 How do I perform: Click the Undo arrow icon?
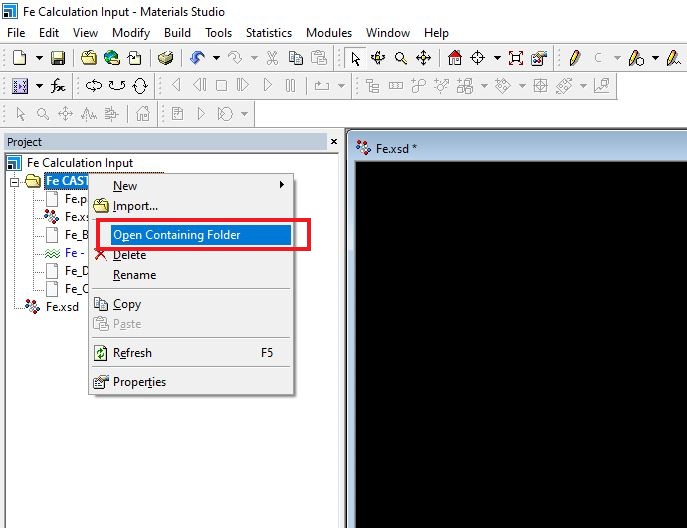(197, 59)
